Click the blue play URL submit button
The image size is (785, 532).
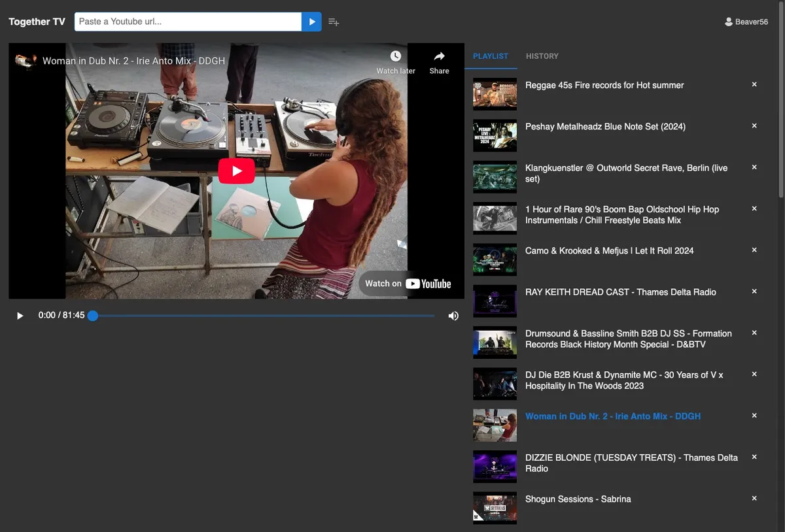click(311, 22)
